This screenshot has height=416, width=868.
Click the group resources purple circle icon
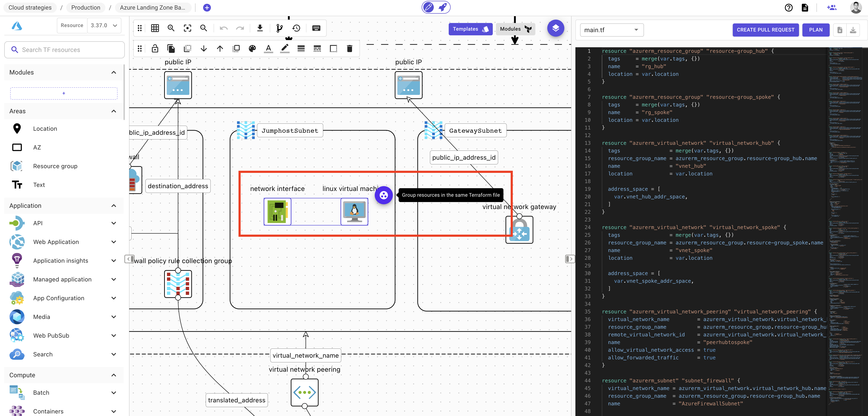[384, 195]
